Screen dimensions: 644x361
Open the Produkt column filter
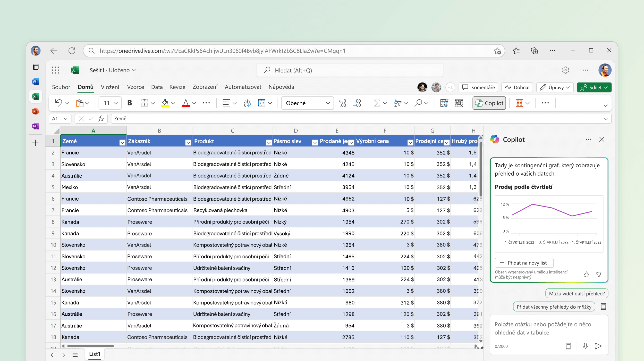point(269,142)
